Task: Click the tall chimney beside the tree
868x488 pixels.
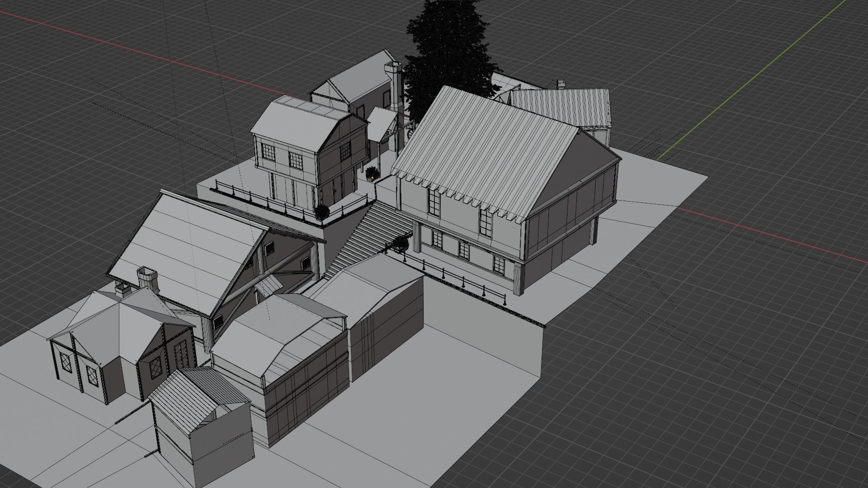Action: pos(396,88)
